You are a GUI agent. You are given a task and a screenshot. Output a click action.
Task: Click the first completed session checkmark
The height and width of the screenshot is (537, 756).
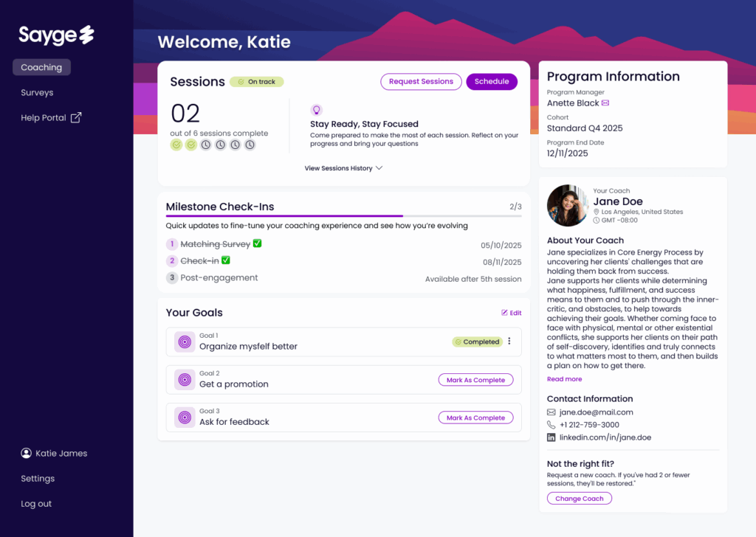coord(176,145)
